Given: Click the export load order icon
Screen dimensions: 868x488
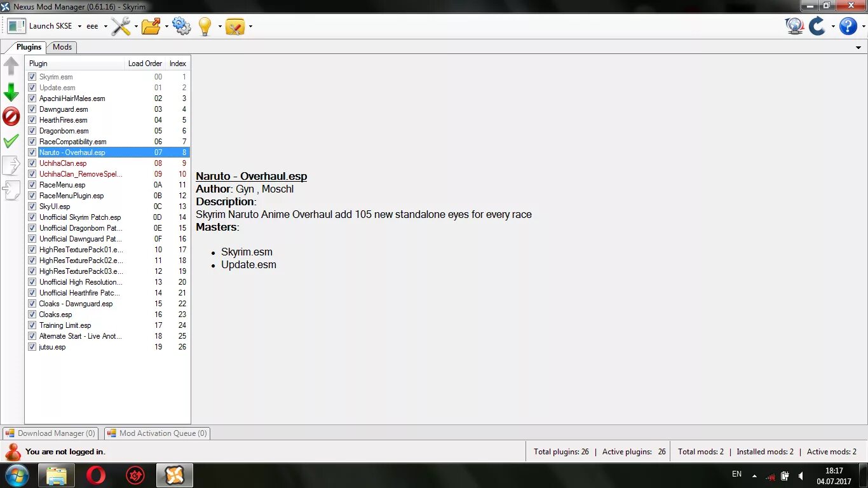Looking at the screenshot, I should pos(11,166).
